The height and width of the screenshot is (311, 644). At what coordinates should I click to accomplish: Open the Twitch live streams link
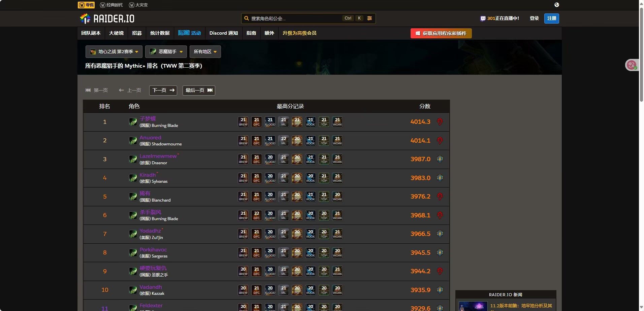(x=500, y=19)
